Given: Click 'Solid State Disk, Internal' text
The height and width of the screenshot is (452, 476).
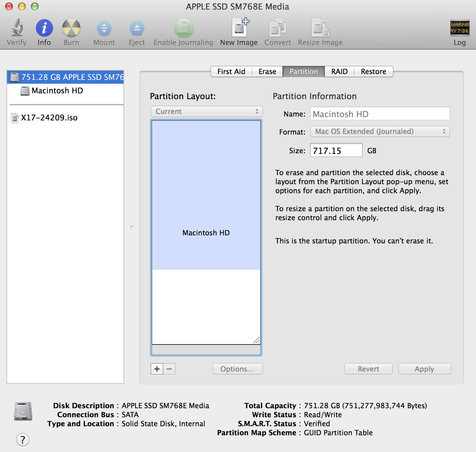Looking at the screenshot, I should coord(163,424).
